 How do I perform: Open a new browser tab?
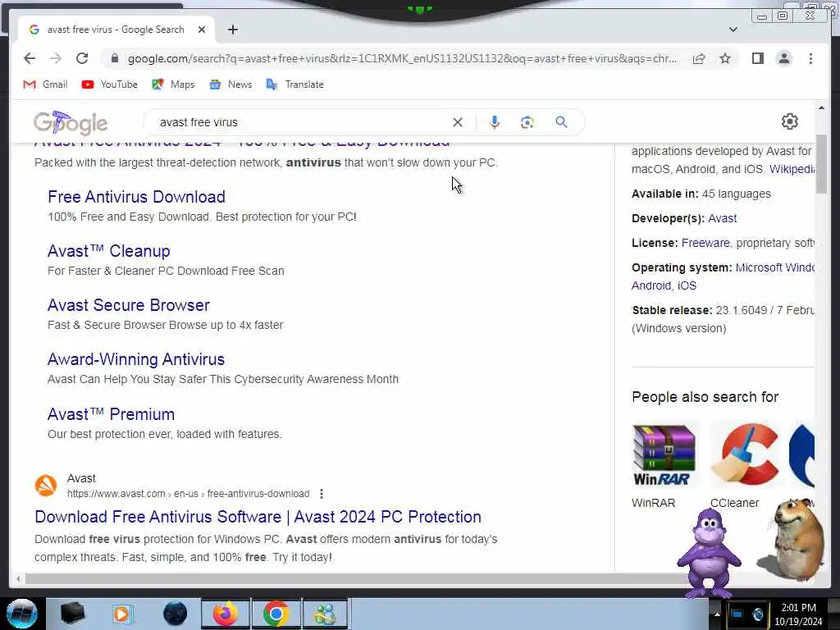click(232, 30)
